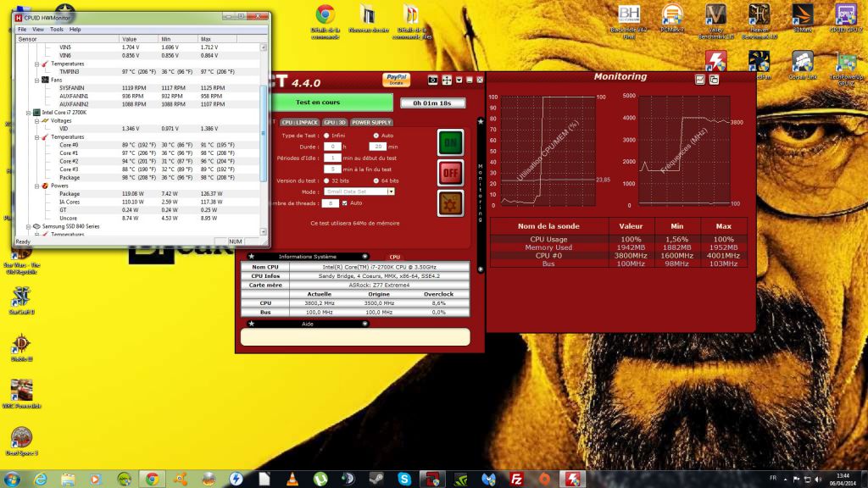Open the Help menu in HWMonitor
The height and width of the screenshot is (488, 868).
tap(75, 30)
